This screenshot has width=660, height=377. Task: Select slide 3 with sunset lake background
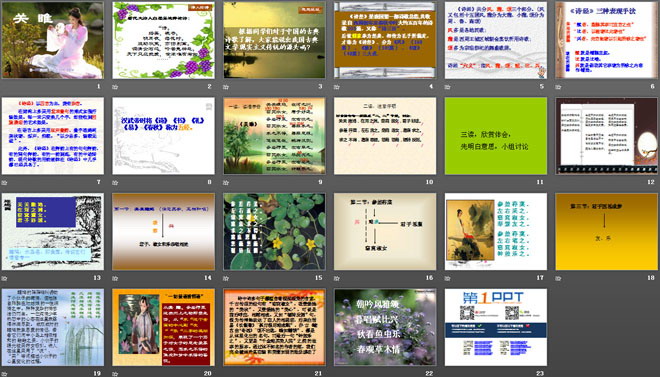pyautogui.click(x=274, y=40)
